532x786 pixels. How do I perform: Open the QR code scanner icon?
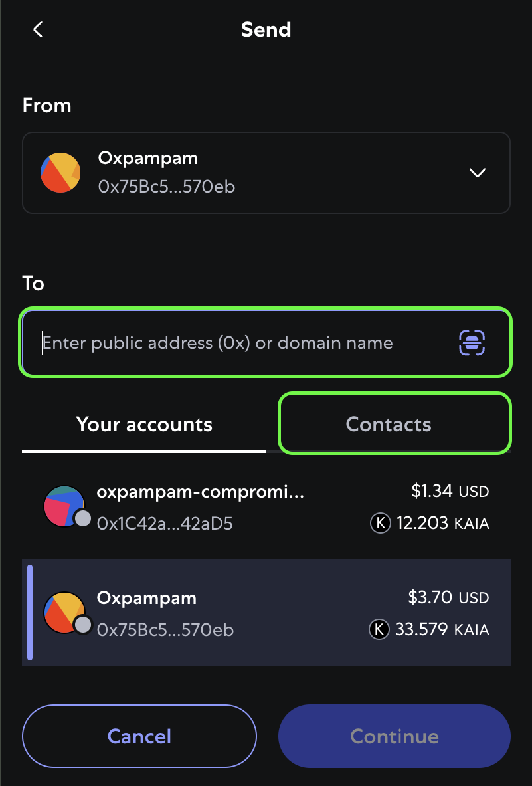point(472,343)
